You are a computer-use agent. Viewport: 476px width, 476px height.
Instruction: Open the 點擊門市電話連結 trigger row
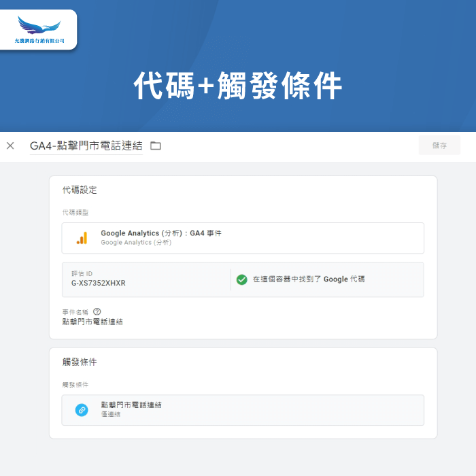pyautogui.click(x=242, y=410)
